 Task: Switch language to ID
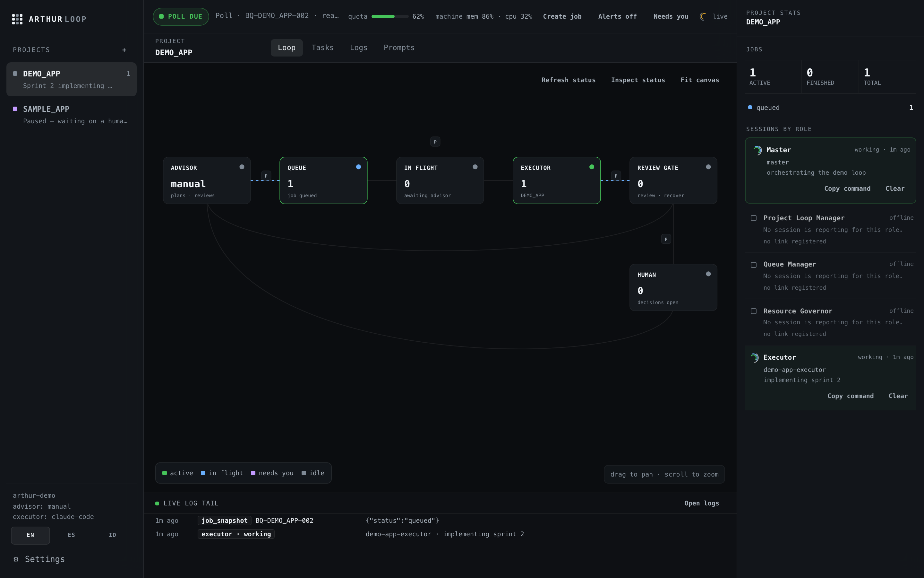pyautogui.click(x=112, y=535)
